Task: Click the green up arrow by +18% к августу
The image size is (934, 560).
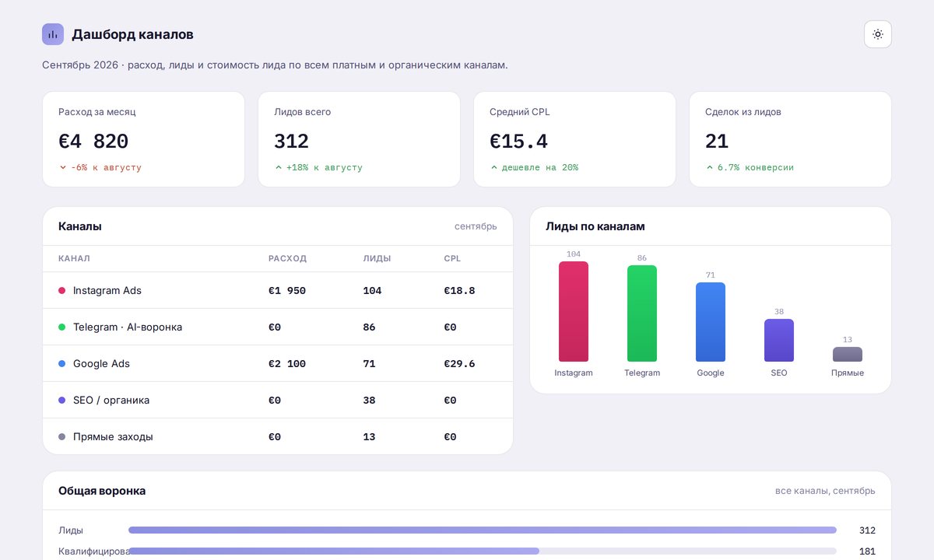Action: pyautogui.click(x=279, y=167)
